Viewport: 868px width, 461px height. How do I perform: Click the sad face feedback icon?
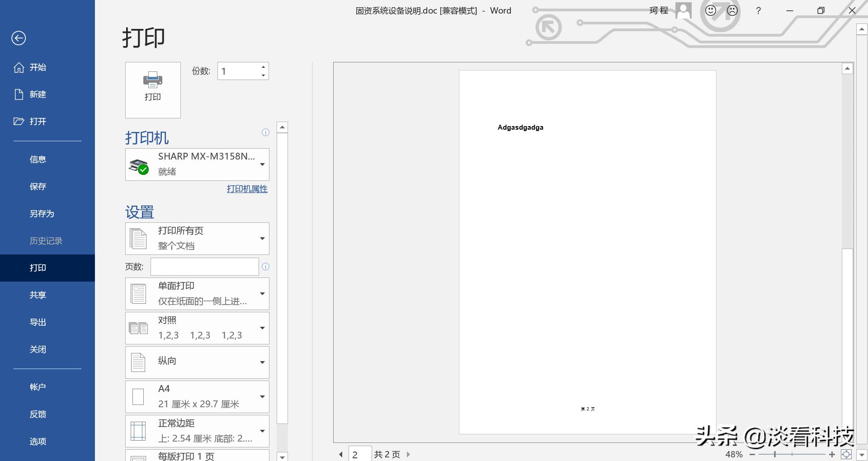732,10
